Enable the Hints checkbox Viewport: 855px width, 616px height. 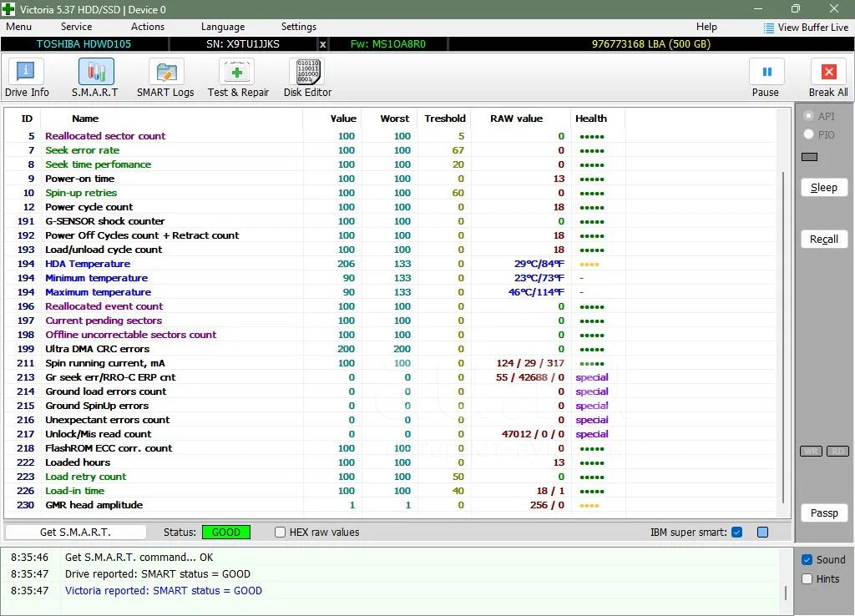click(807, 579)
